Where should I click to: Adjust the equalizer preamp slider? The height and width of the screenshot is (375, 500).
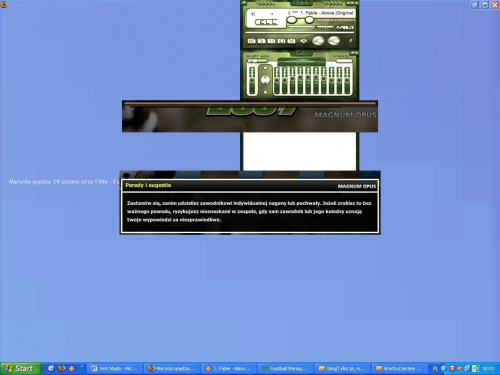[252, 80]
